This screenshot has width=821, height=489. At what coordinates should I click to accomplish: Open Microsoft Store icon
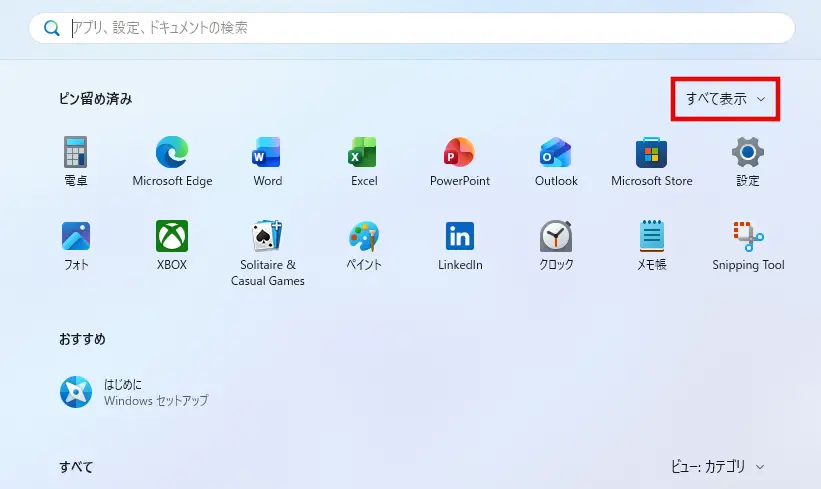(x=651, y=152)
